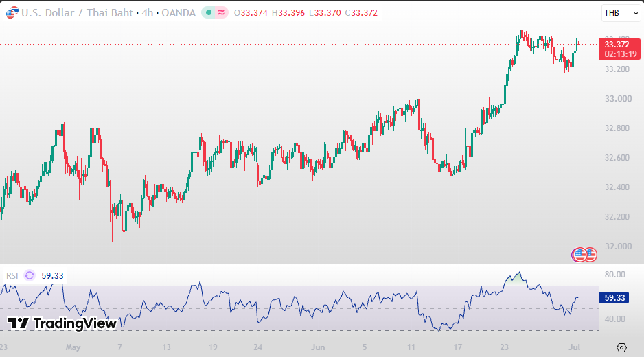
Task: Click the open value O33.374
Action: click(x=251, y=13)
